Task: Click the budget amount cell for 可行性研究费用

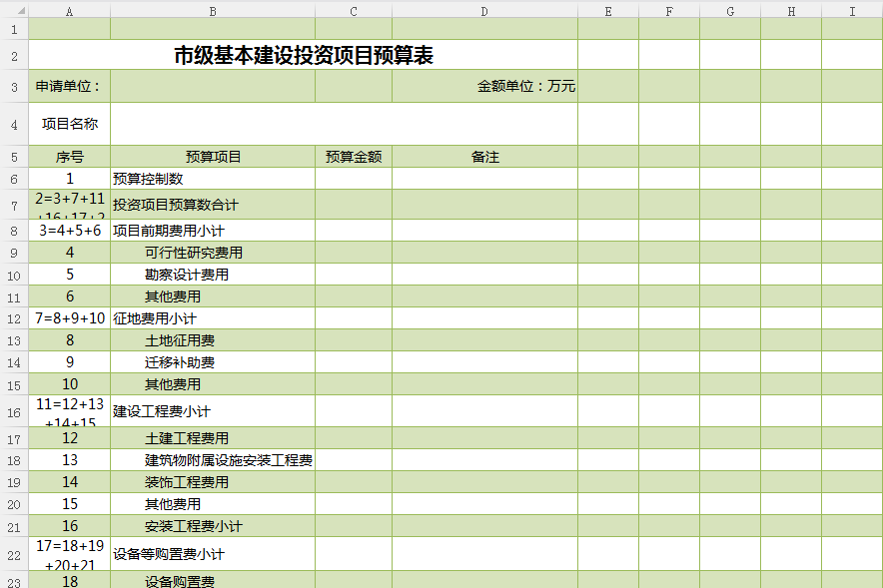Action: [x=354, y=253]
